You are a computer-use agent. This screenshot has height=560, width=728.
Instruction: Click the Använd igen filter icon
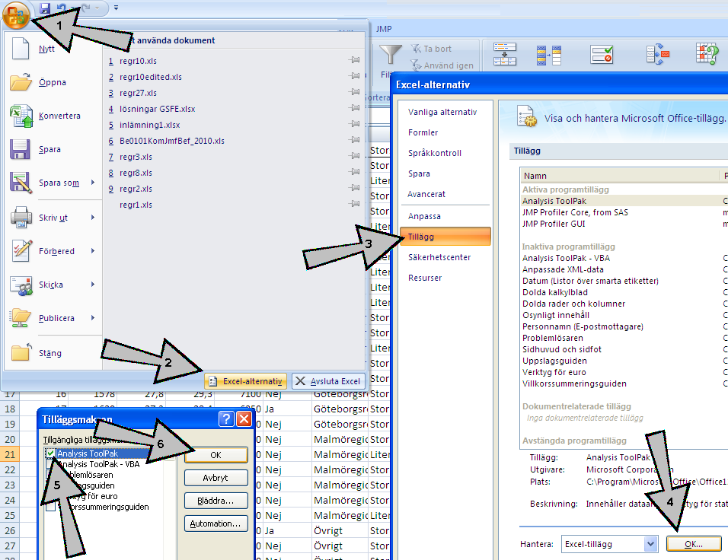[x=416, y=65]
